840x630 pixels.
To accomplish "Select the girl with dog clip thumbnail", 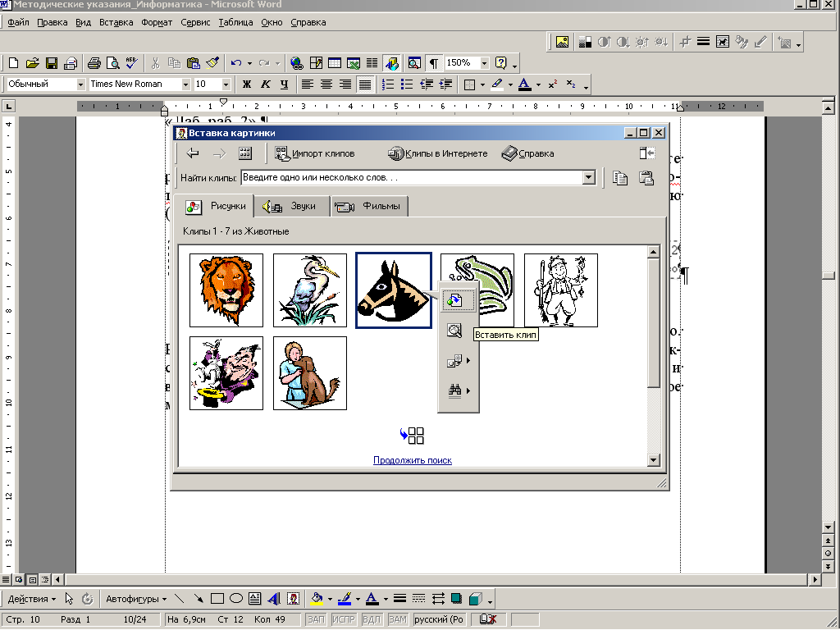I will click(309, 373).
